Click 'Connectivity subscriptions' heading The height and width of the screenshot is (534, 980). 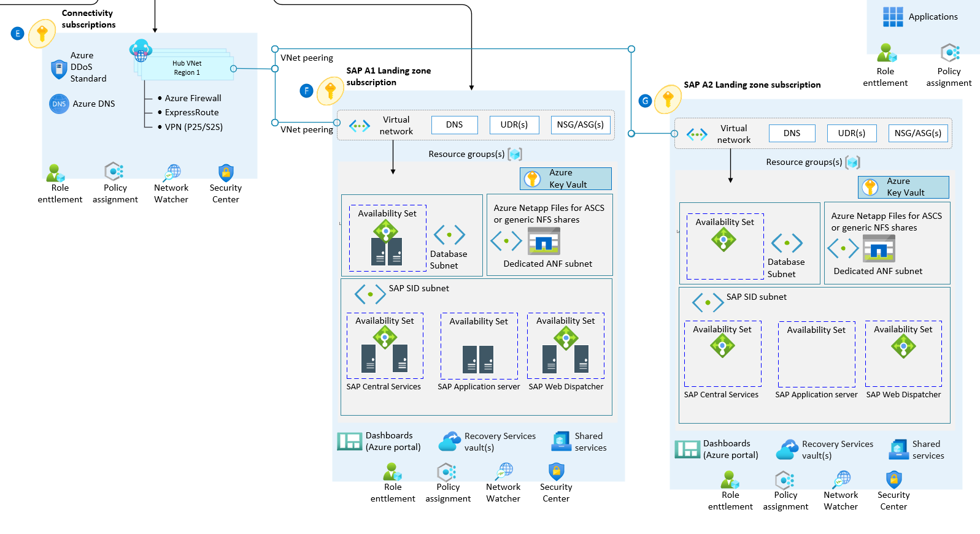click(88, 18)
